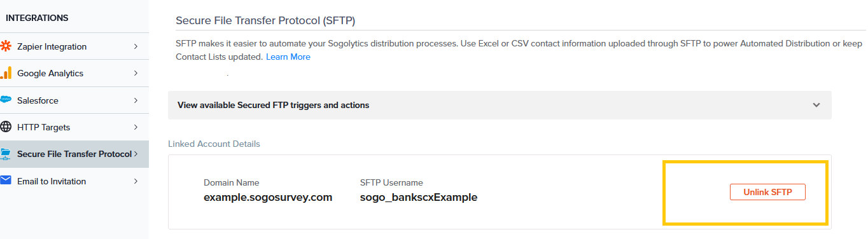The height and width of the screenshot is (239, 868).
Task: Click the Secure File Transfer Protocol folder icon
Action: pos(6,154)
